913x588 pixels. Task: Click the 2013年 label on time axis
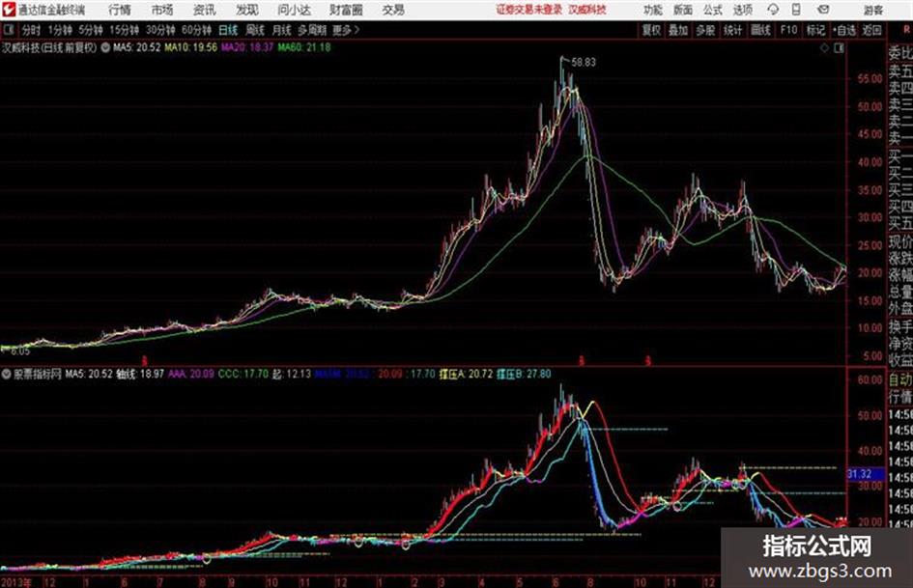click(x=15, y=581)
